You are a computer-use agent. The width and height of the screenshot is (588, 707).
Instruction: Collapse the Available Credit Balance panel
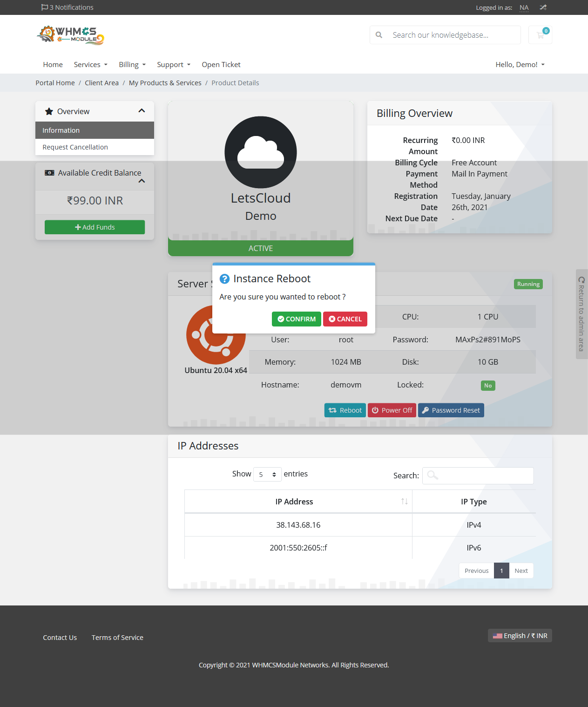coord(142,181)
